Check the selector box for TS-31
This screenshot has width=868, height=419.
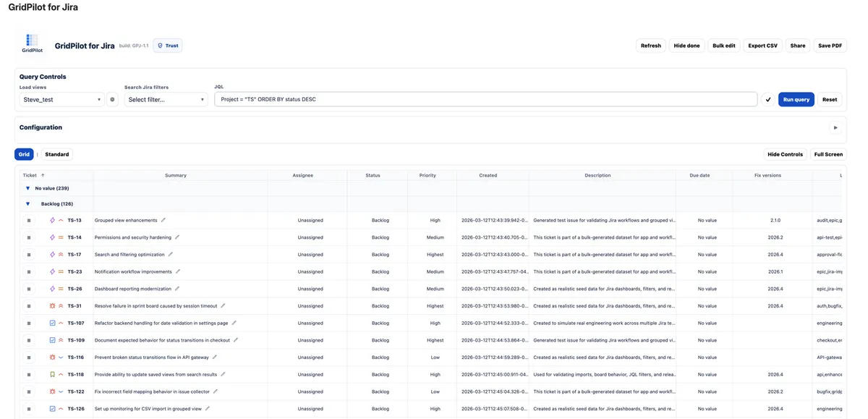click(x=29, y=306)
